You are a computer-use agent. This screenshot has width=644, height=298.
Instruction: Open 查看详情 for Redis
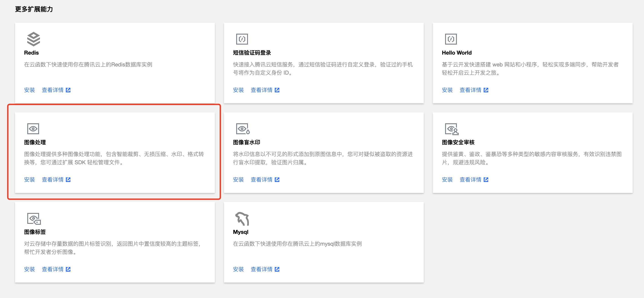click(52, 90)
